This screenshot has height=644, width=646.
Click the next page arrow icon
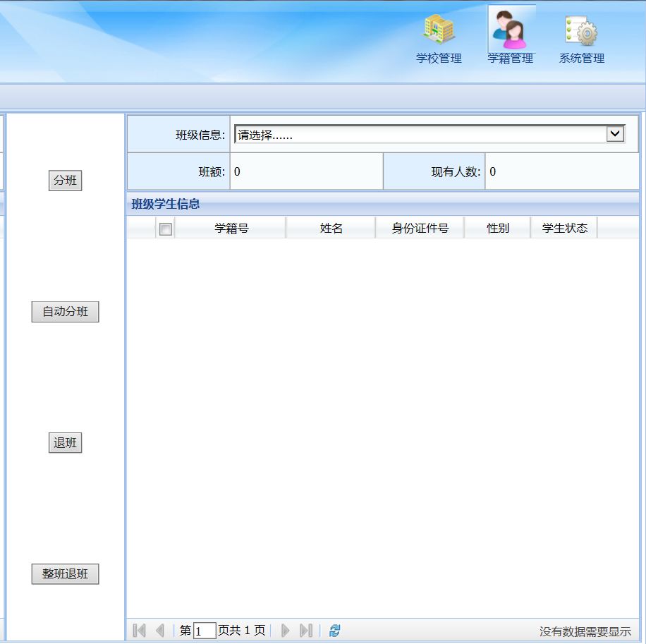285,630
